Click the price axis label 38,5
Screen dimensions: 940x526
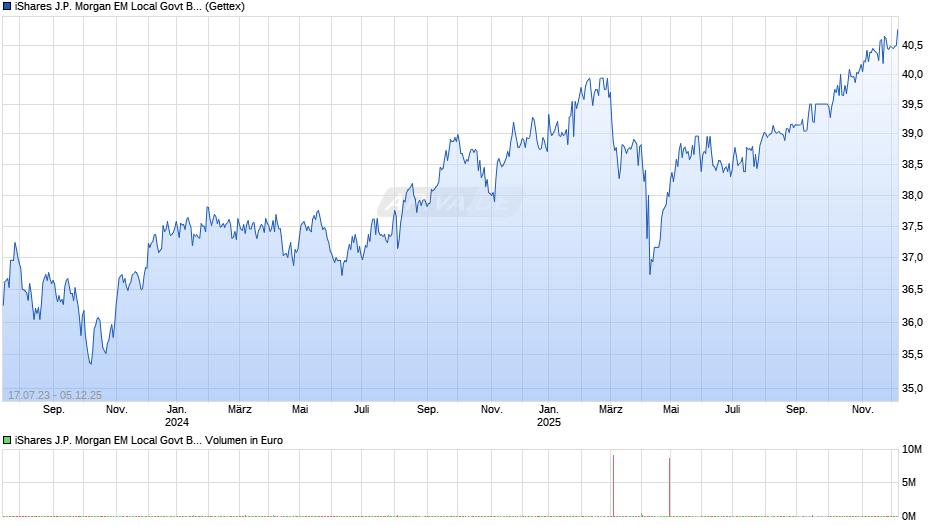click(912, 165)
